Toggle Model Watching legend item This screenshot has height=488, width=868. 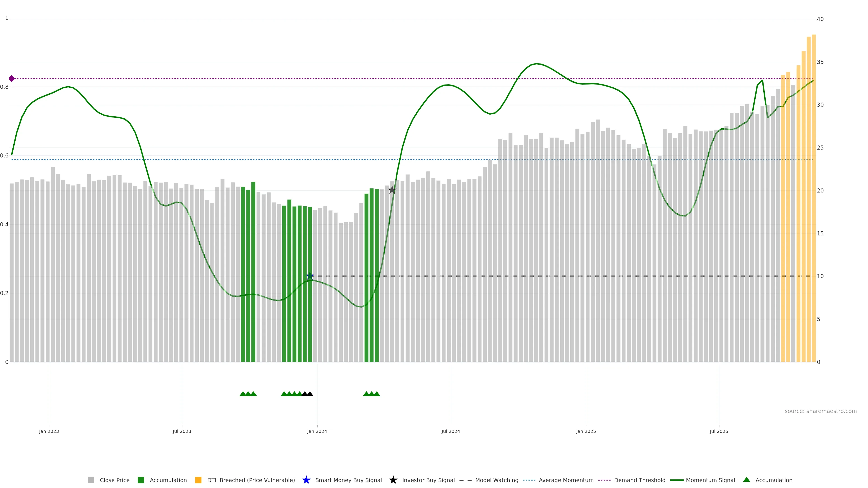pos(496,480)
